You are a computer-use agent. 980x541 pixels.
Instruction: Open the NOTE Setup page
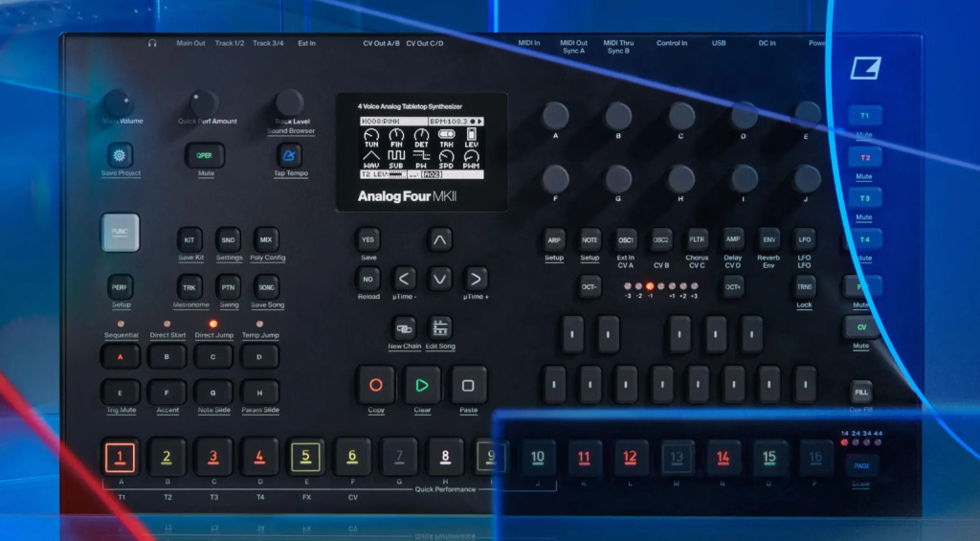[590, 239]
